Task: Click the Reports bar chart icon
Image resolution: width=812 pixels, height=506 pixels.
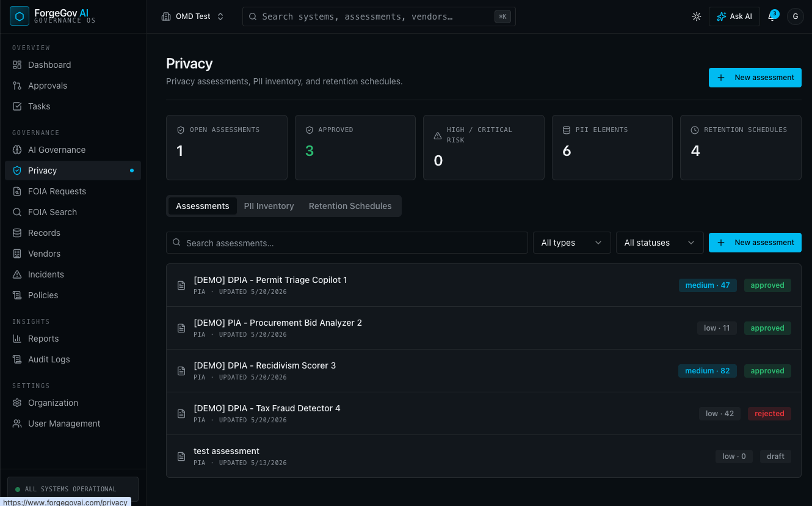Action: pos(17,339)
